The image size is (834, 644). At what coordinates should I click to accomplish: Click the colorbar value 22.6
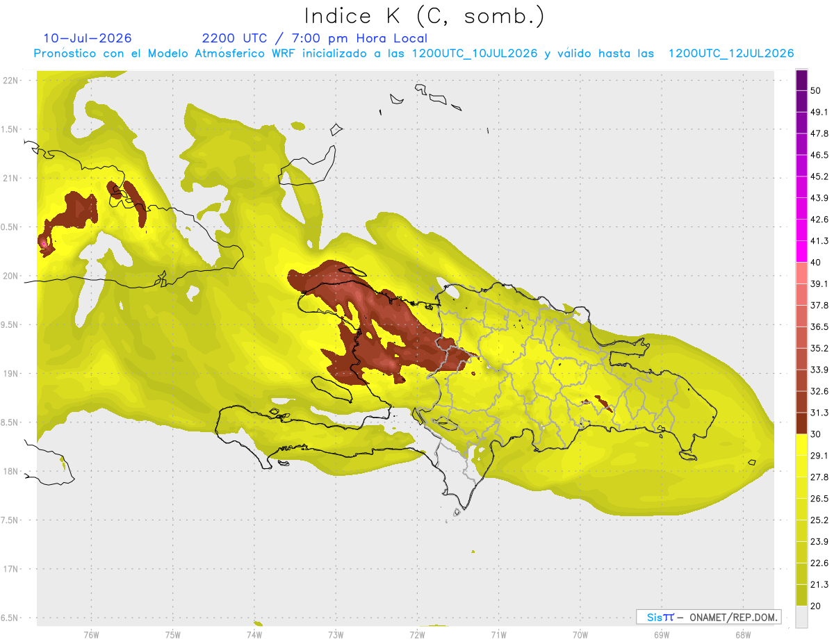819,563
